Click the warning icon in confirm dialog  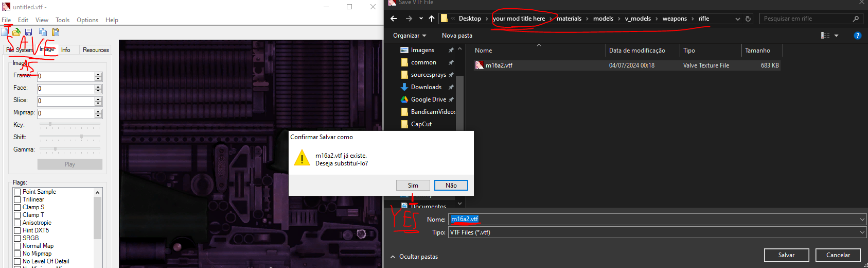(x=302, y=158)
